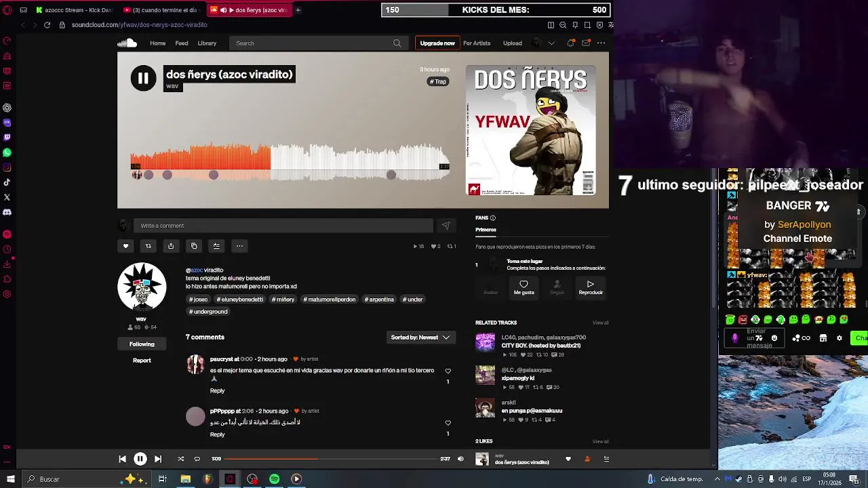Toggle follow artist icon in bottom player bar
Viewport: 868px width, 488px height.
coord(587,459)
